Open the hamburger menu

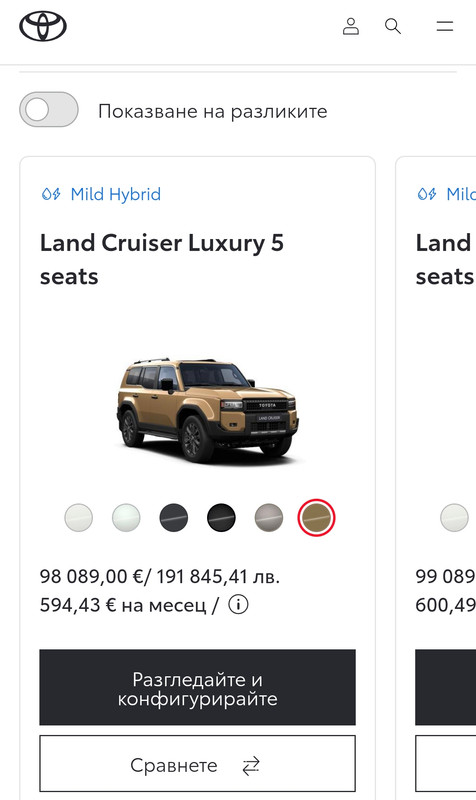click(x=445, y=26)
